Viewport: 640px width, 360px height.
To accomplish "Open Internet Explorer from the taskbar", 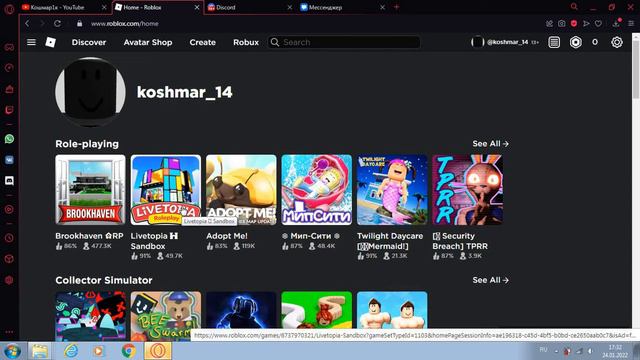I will [71, 351].
